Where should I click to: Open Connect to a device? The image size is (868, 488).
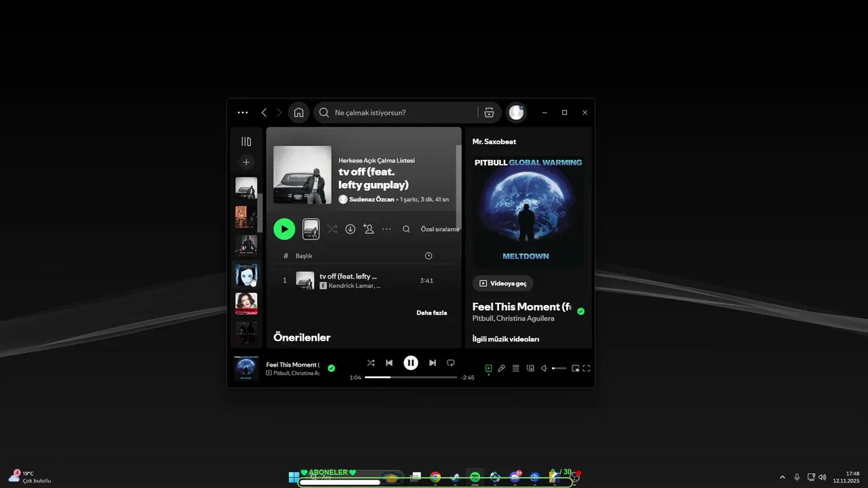tap(530, 368)
